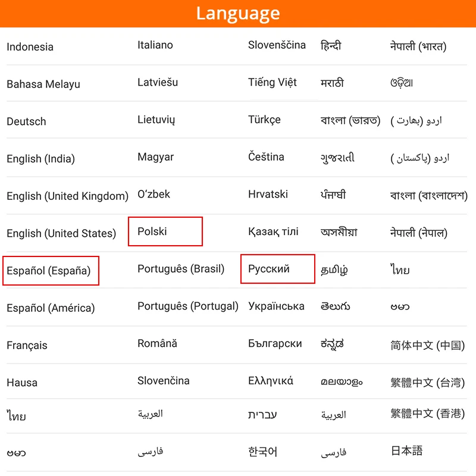Choose Français from the list

point(26,345)
